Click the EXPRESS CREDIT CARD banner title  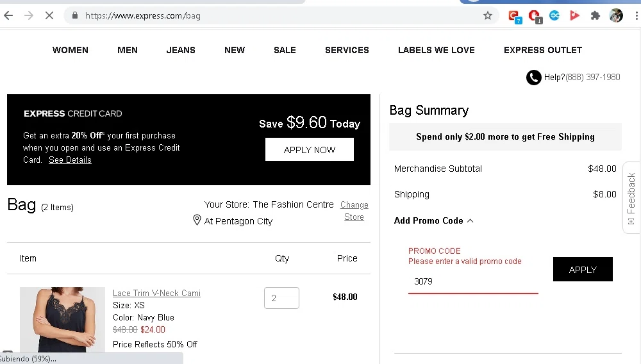[x=73, y=113]
